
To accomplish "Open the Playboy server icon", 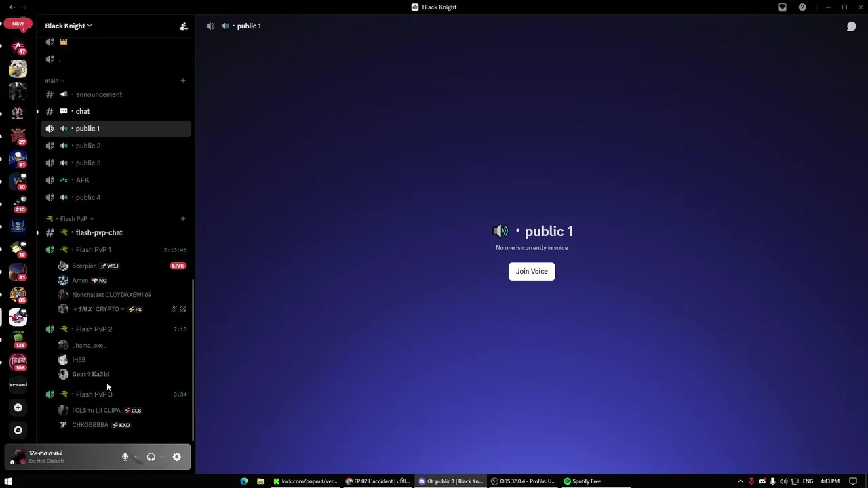I will [18, 113].
